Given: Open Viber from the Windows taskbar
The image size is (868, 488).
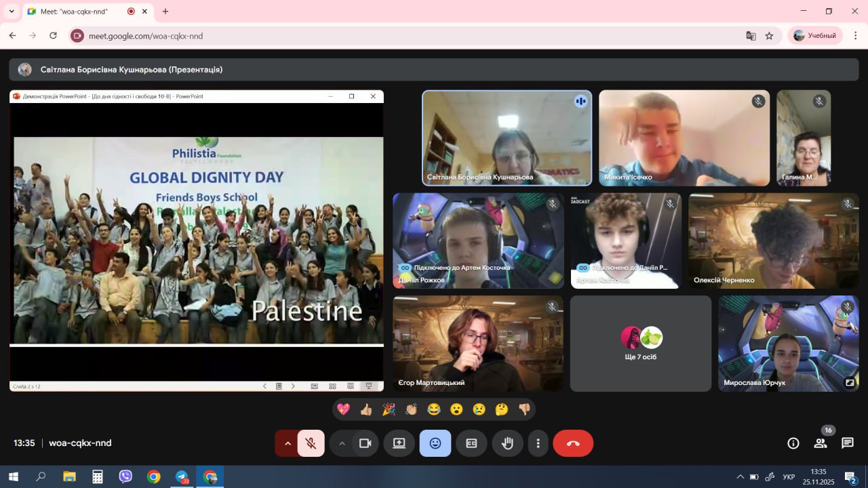Looking at the screenshot, I should pos(125,476).
